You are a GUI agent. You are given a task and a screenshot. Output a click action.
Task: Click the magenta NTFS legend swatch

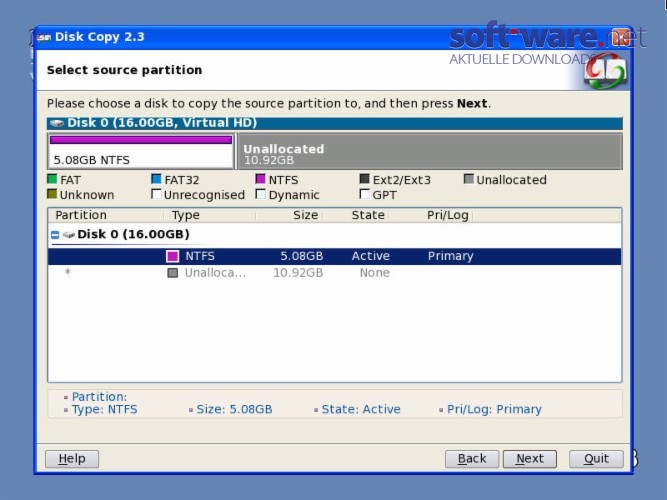[x=260, y=179]
